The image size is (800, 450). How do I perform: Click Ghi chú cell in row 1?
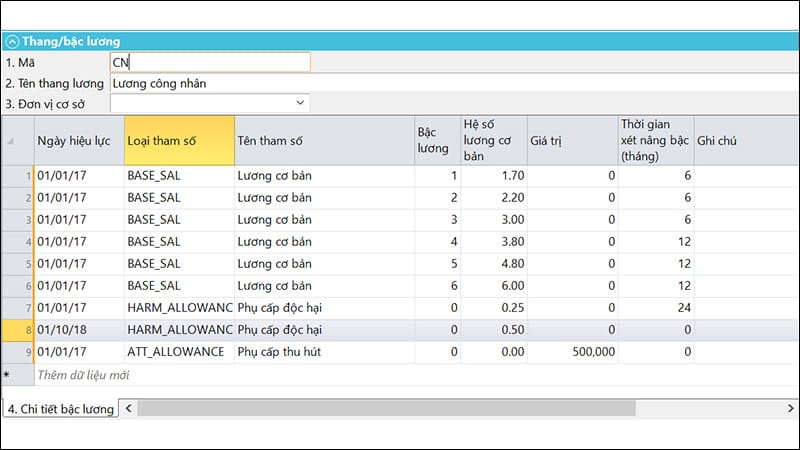click(x=746, y=176)
